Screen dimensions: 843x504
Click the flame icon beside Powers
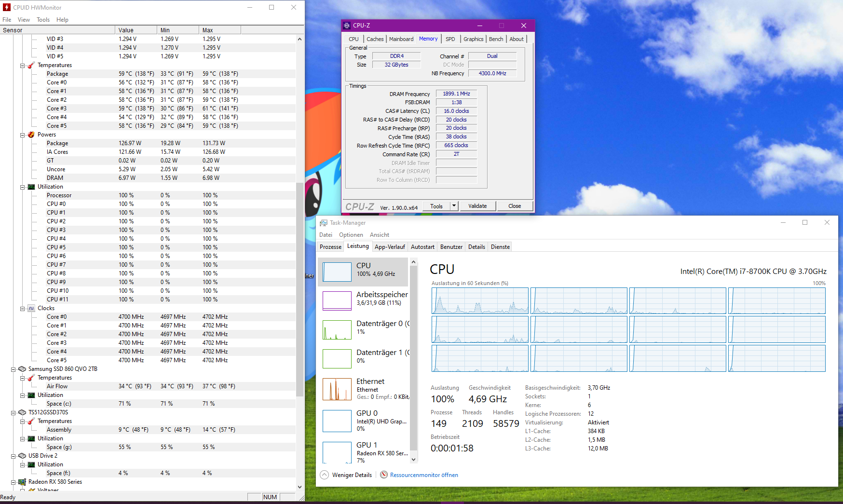(31, 135)
